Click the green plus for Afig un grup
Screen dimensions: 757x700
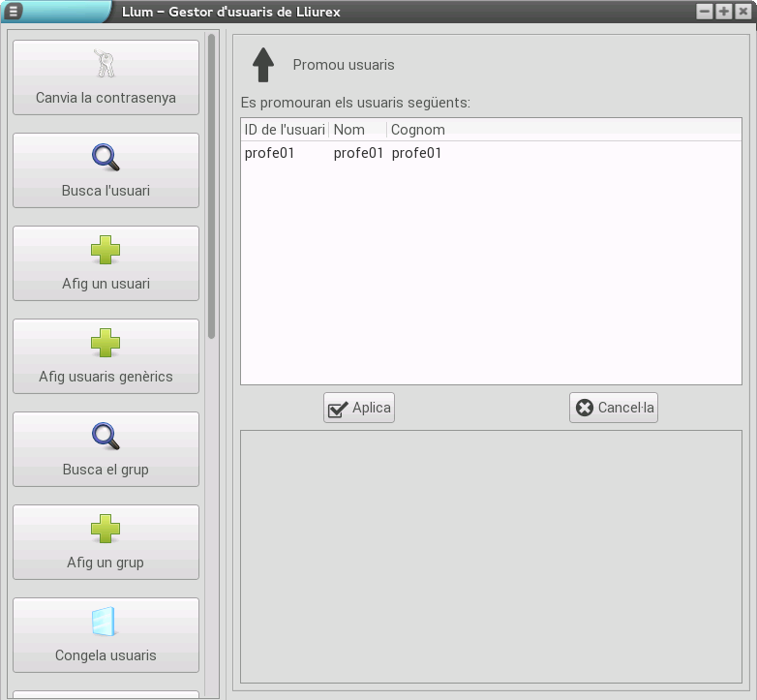tap(106, 529)
